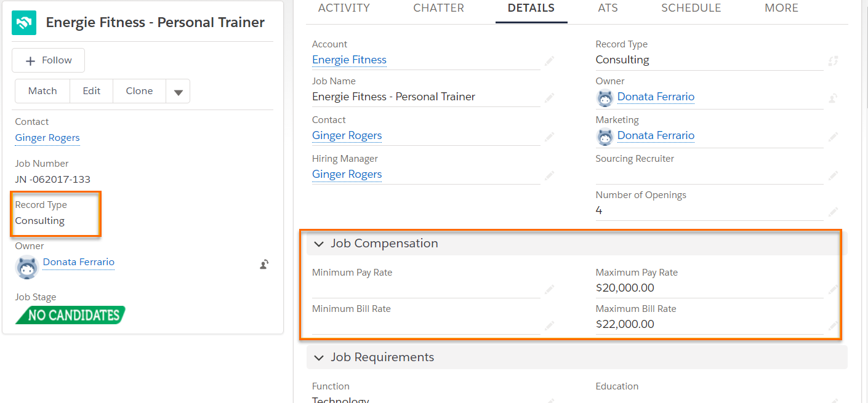
Task: Click the teal handshake job record icon
Action: [24, 23]
